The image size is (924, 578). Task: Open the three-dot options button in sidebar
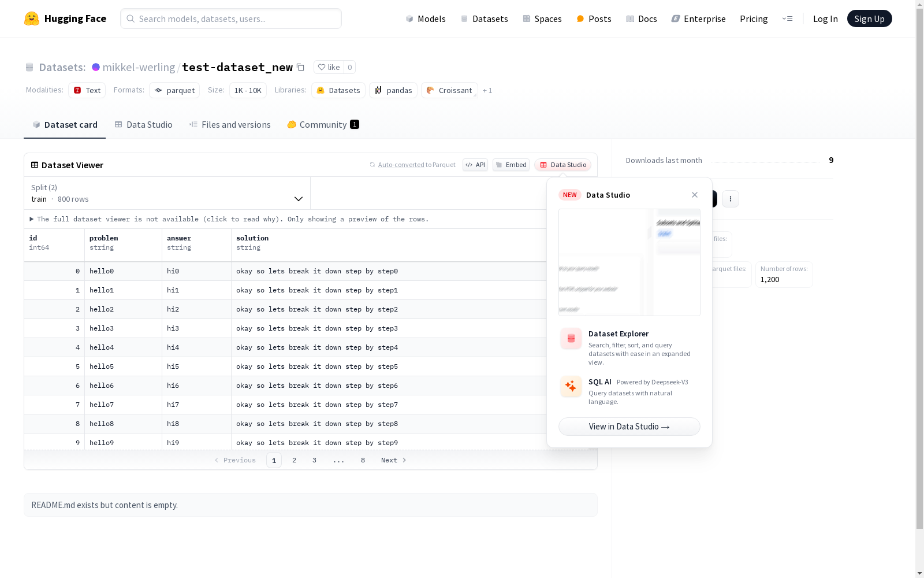(731, 199)
